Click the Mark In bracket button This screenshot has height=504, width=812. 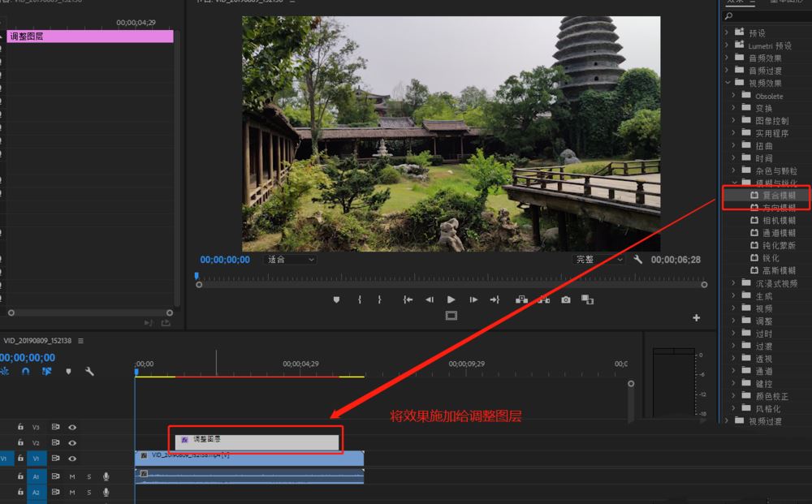coord(360,299)
